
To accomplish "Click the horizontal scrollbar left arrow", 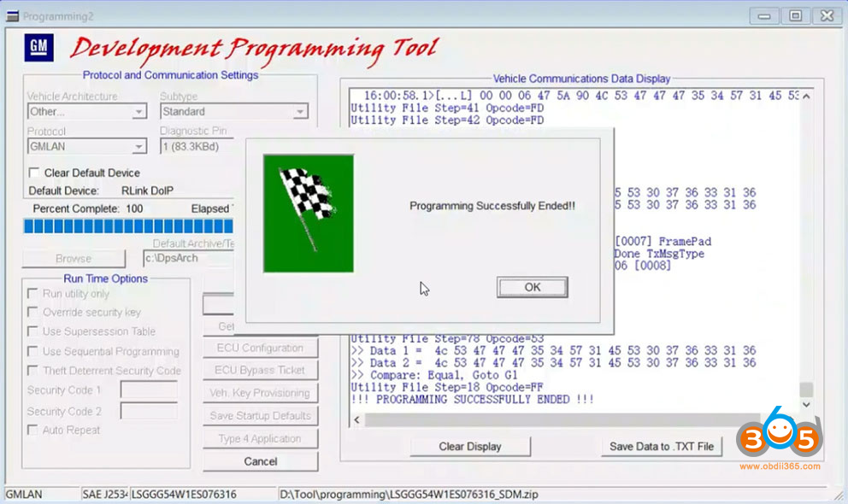I will point(358,420).
